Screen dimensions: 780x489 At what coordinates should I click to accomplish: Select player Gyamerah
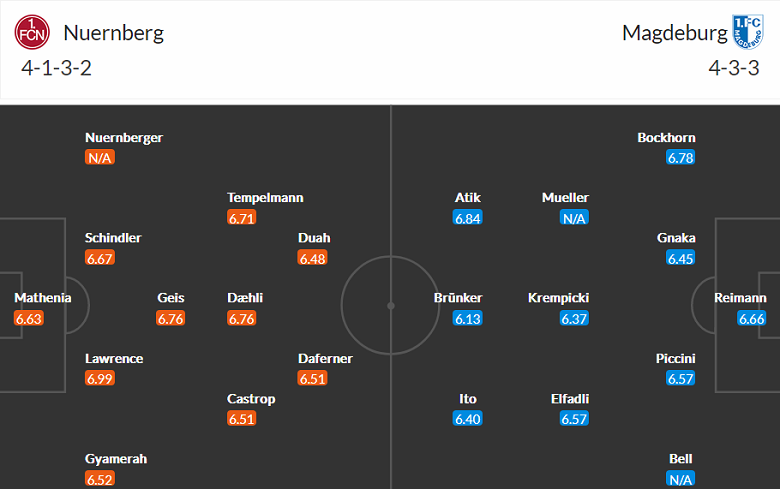[x=116, y=459]
